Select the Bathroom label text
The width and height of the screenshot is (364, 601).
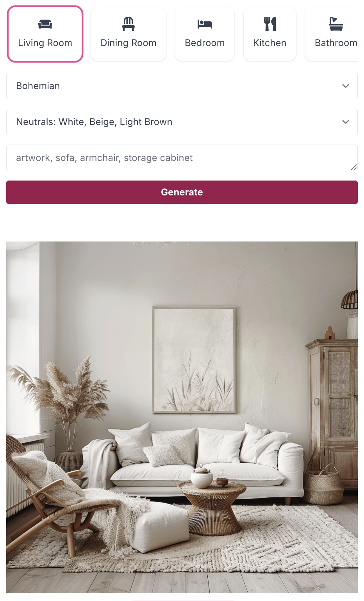coord(336,43)
